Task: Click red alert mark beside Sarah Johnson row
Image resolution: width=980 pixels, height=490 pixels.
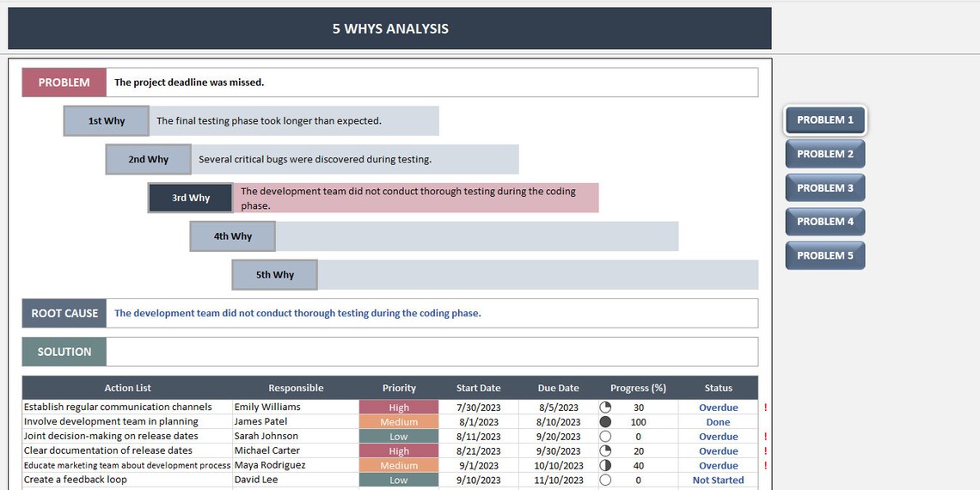Action: click(765, 437)
